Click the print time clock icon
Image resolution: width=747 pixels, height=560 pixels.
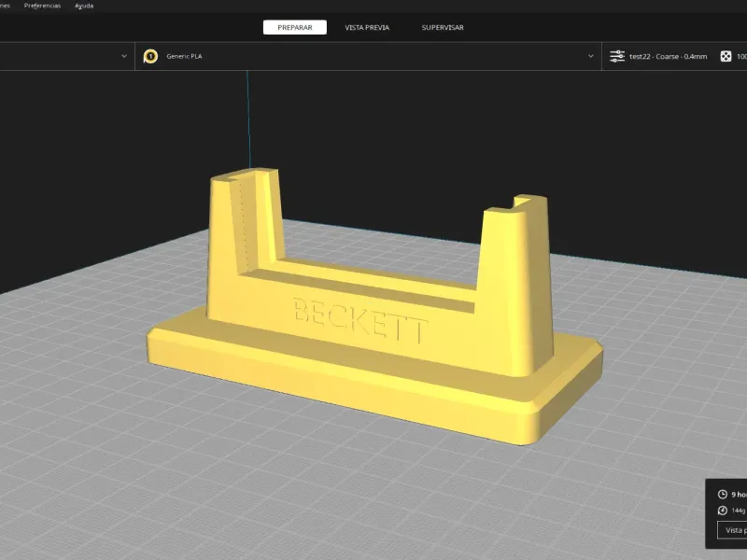(722, 495)
